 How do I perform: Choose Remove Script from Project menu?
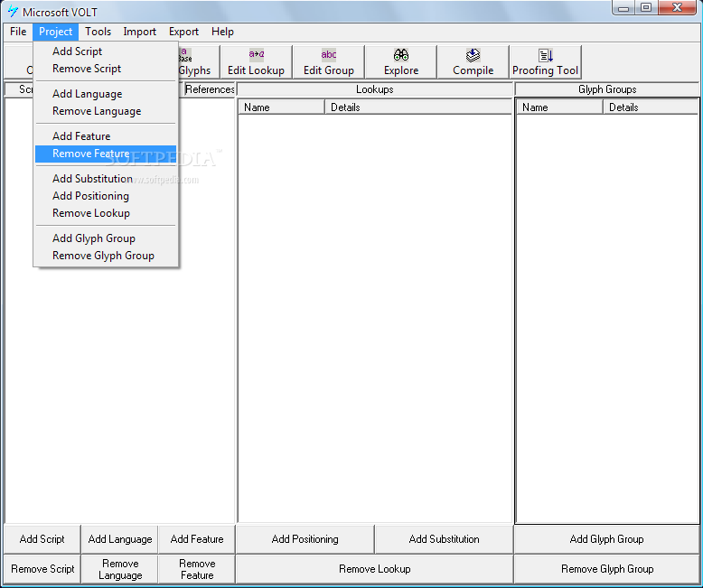[106, 69]
